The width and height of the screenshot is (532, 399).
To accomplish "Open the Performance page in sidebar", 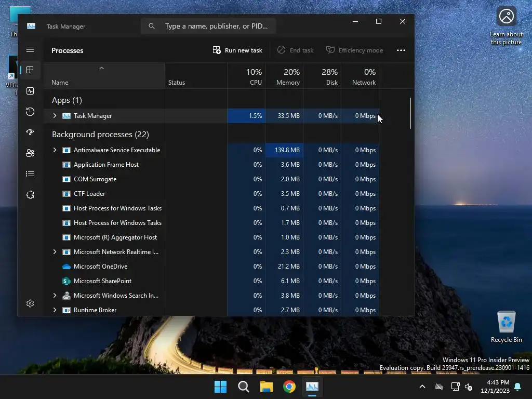I will click(30, 91).
